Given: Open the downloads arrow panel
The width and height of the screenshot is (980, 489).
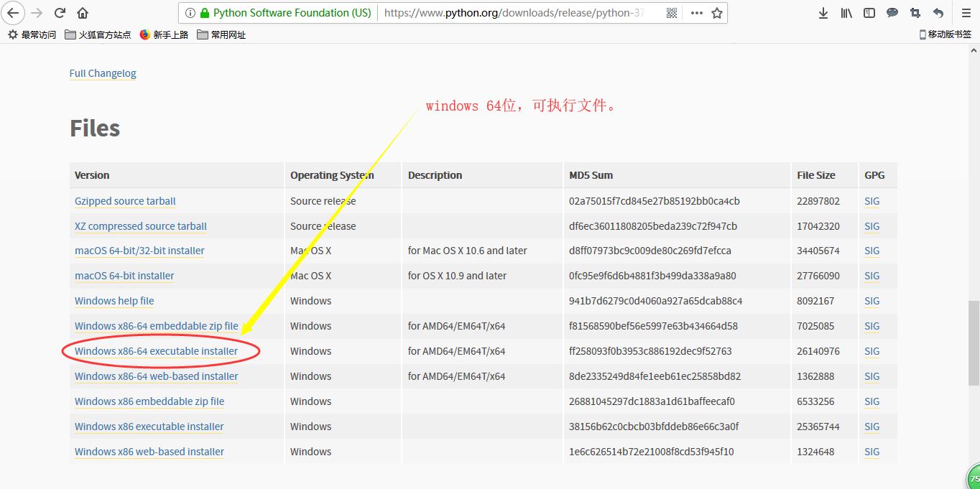Looking at the screenshot, I should [x=823, y=13].
